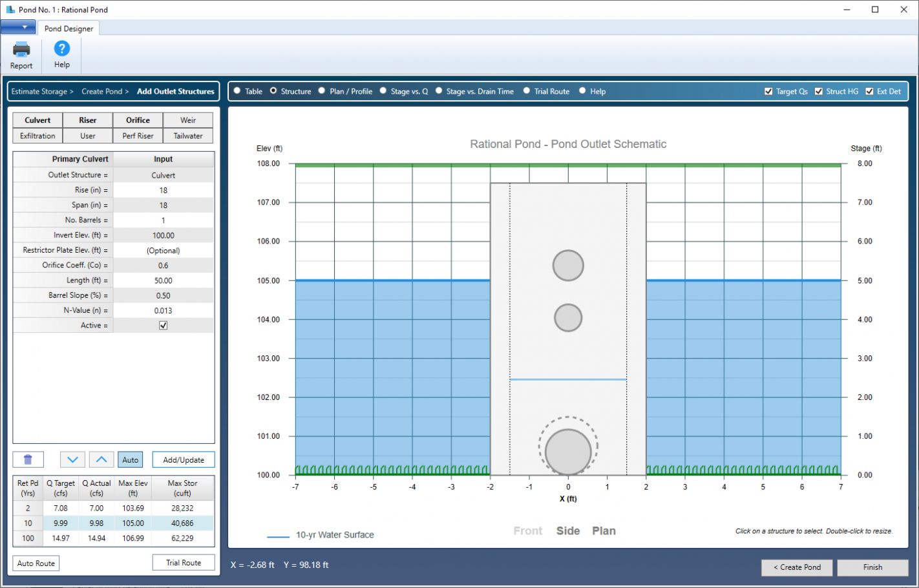Move the outlet structure up using chevron arrow
This screenshot has width=919, height=588.
pyautogui.click(x=101, y=459)
